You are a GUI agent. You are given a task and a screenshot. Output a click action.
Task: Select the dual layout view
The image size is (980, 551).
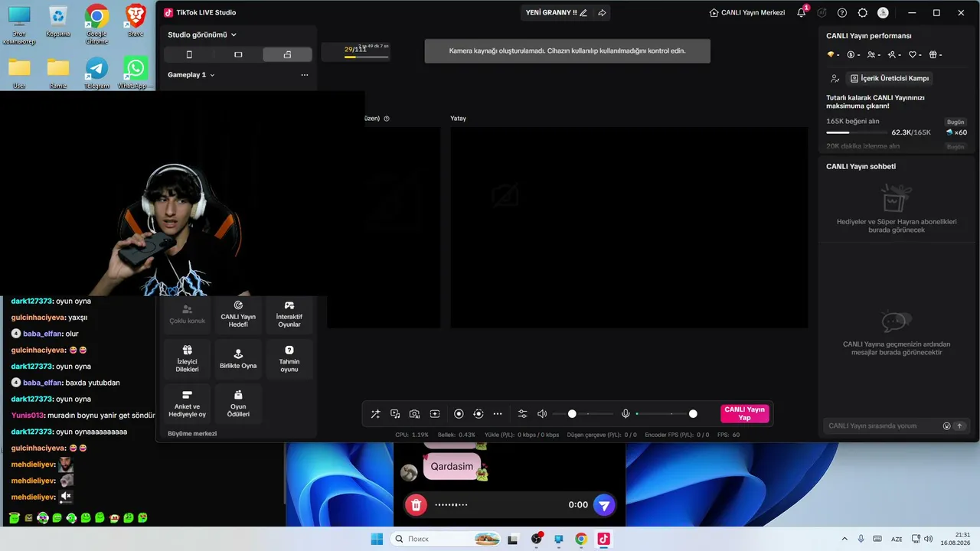click(287, 54)
